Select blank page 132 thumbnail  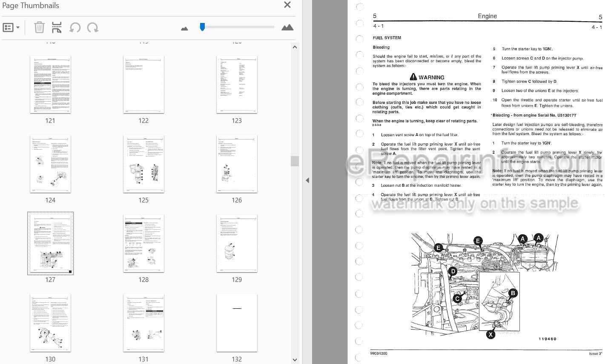point(237,323)
